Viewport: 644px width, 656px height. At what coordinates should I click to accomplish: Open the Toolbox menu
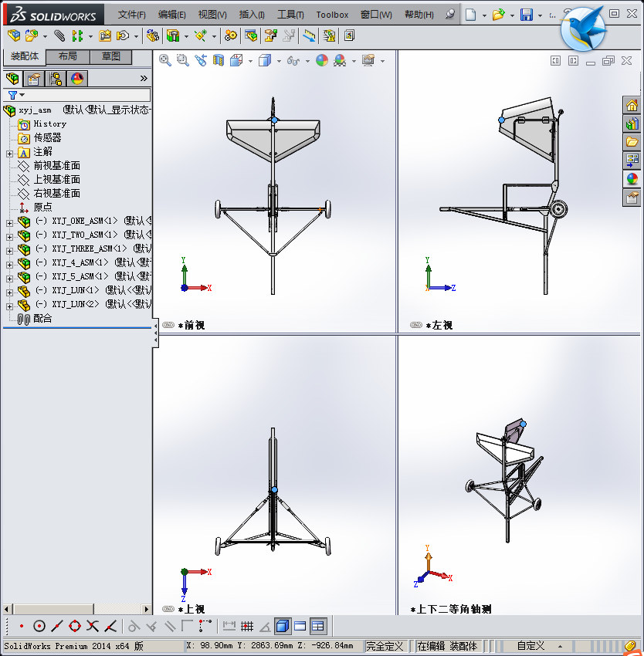[332, 15]
